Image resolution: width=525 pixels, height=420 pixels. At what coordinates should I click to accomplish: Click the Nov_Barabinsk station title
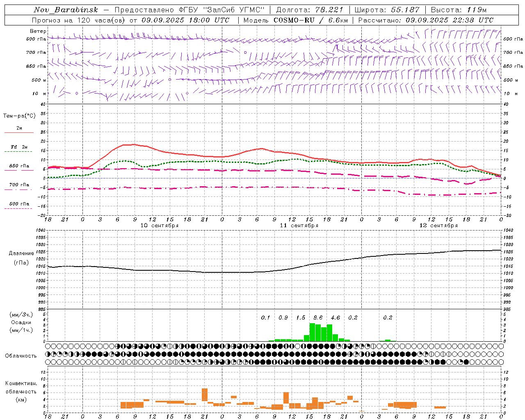66,10
